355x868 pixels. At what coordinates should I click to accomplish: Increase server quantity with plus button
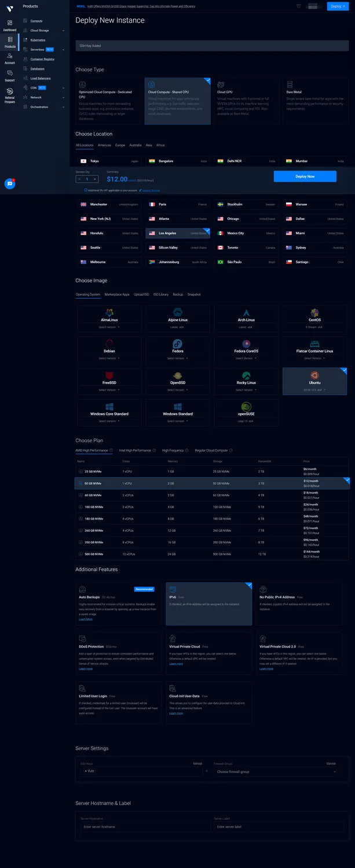(x=95, y=179)
